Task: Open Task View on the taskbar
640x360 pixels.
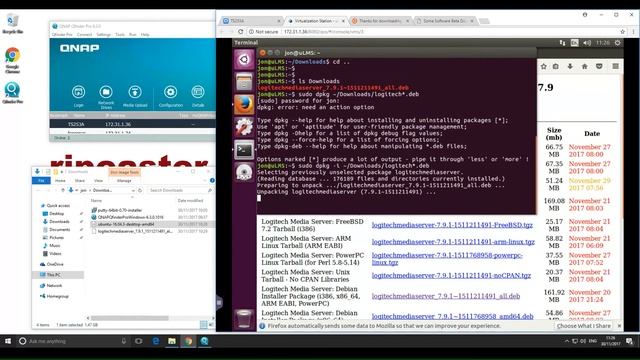Action: click(x=139, y=341)
